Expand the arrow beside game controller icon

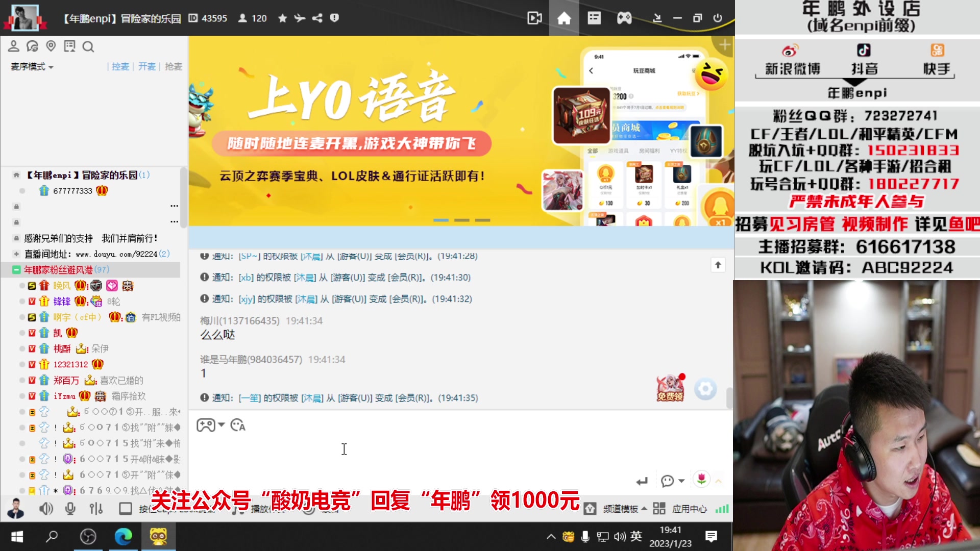(222, 425)
